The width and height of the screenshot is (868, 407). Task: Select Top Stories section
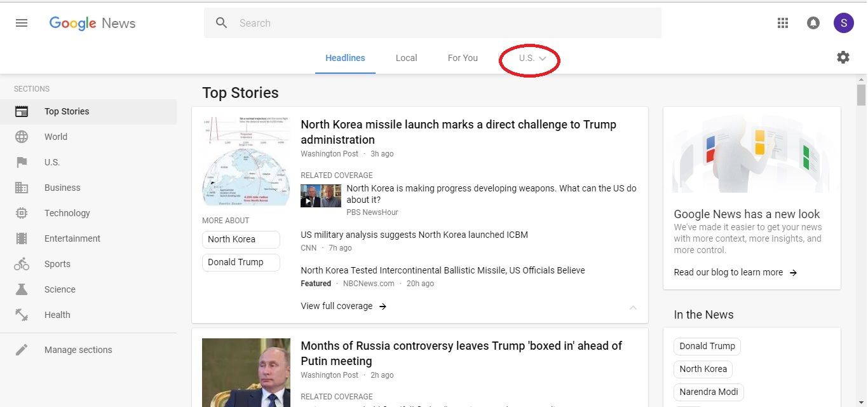point(88,111)
